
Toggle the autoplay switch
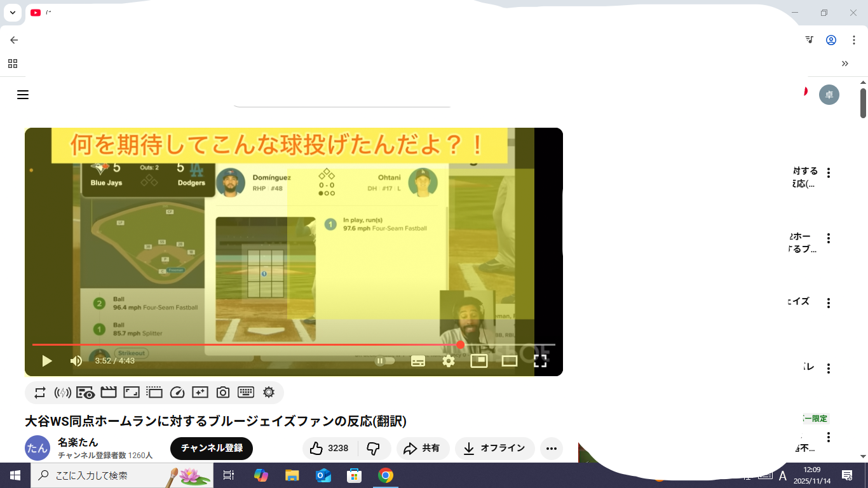point(385,361)
